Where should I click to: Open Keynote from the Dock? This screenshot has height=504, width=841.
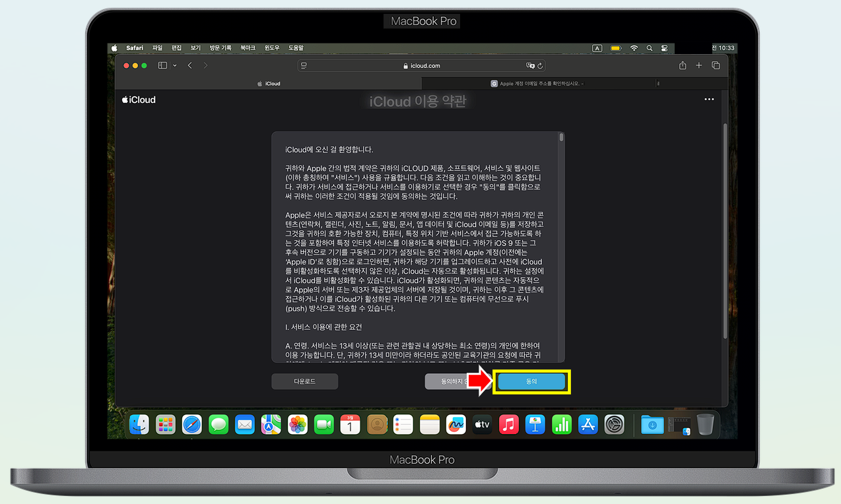click(x=535, y=424)
